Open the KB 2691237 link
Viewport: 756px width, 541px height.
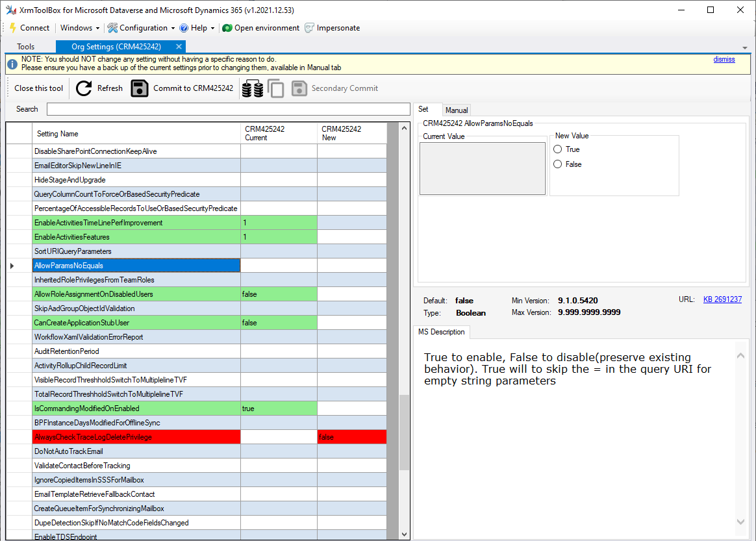click(722, 299)
